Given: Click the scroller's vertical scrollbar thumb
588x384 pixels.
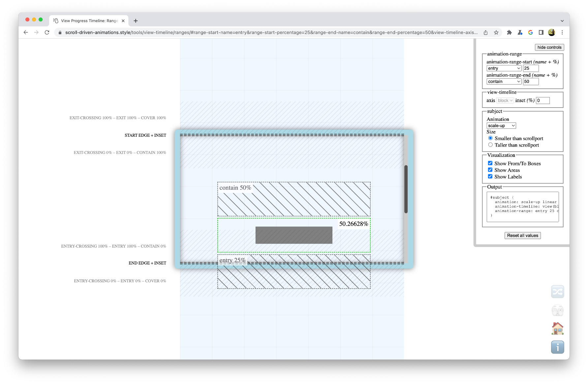Looking at the screenshot, I should pyautogui.click(x=406, y=189).
